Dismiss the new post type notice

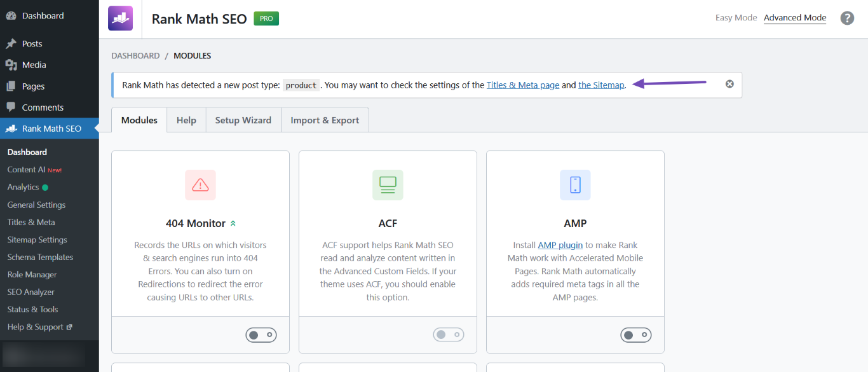click(x=729, y=84)
